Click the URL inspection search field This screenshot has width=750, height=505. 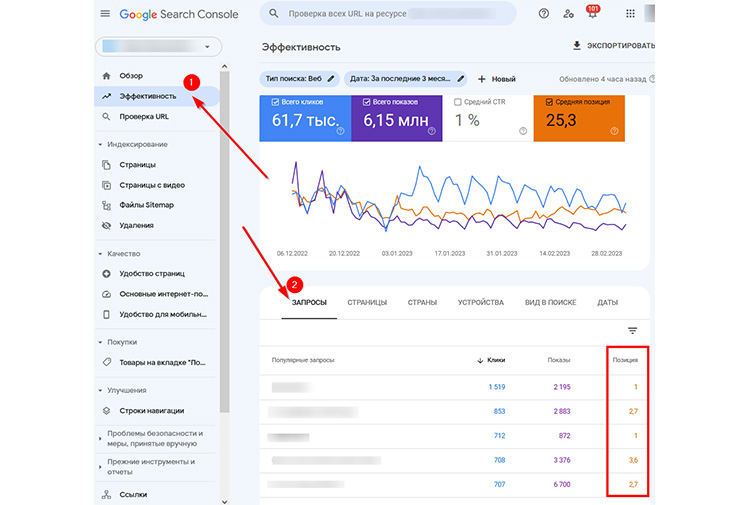pyautogui.click(x=390, y=14)
